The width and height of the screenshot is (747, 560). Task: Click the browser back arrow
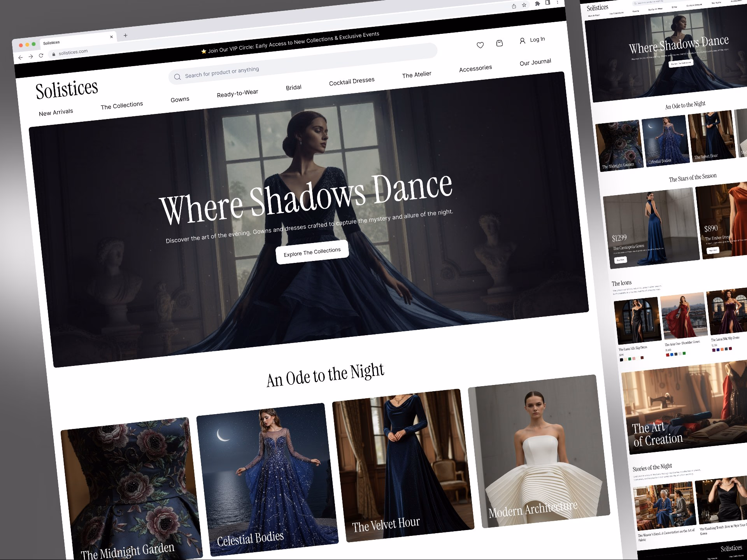click(x=21, y=58)
